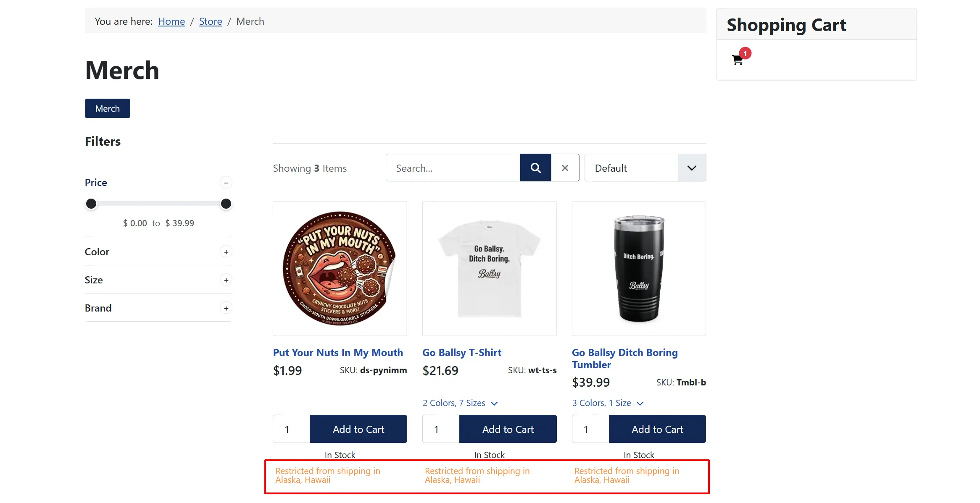Viewport: 980px width, 503px height.
Task: Expand T-Shirt 2 Colors, 7 Sizes options
Action: [460, 403]
